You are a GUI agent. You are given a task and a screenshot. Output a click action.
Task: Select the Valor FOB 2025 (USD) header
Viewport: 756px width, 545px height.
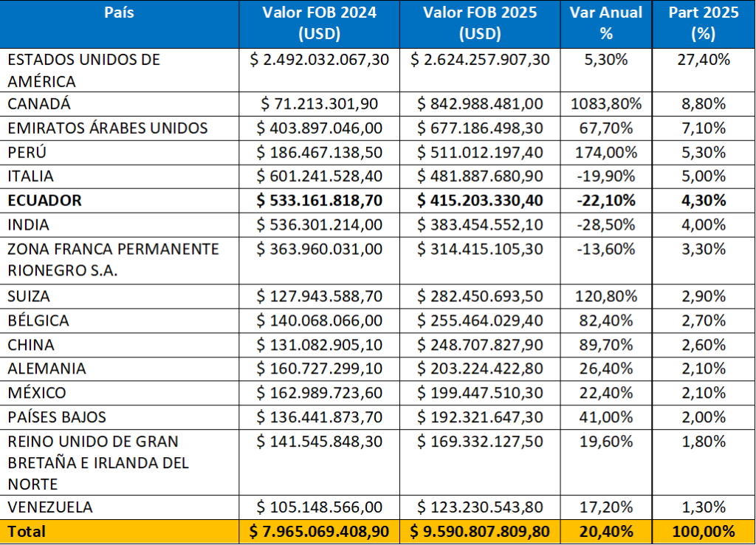[480, 23]
